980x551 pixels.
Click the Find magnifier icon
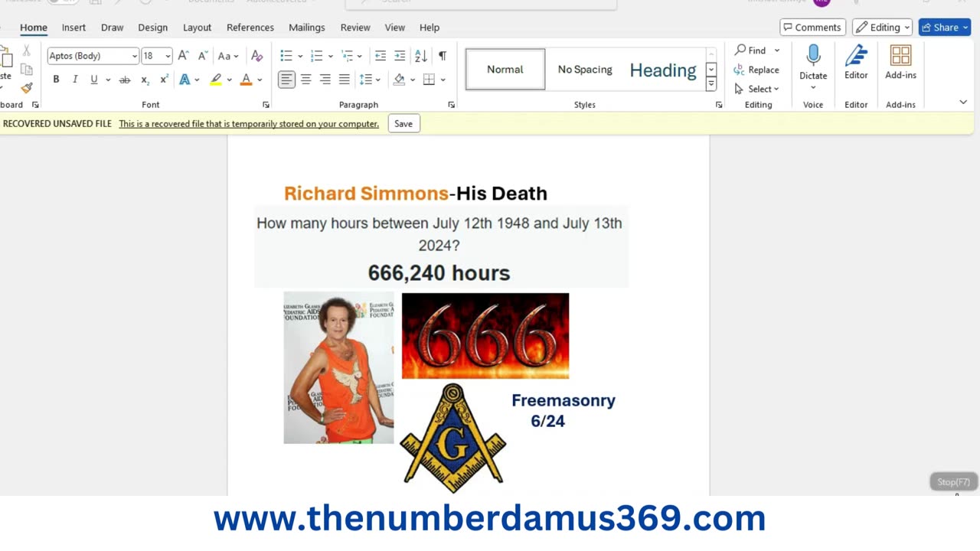point(740,50)
